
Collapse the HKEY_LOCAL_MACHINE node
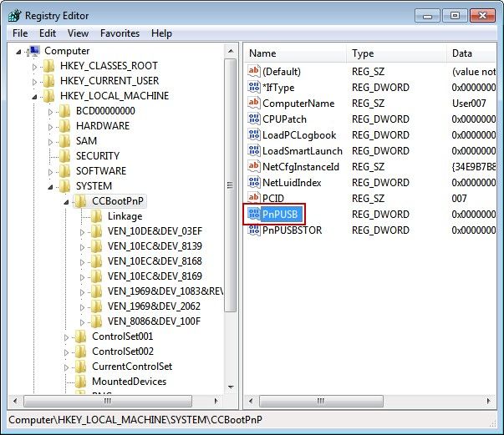34,97
